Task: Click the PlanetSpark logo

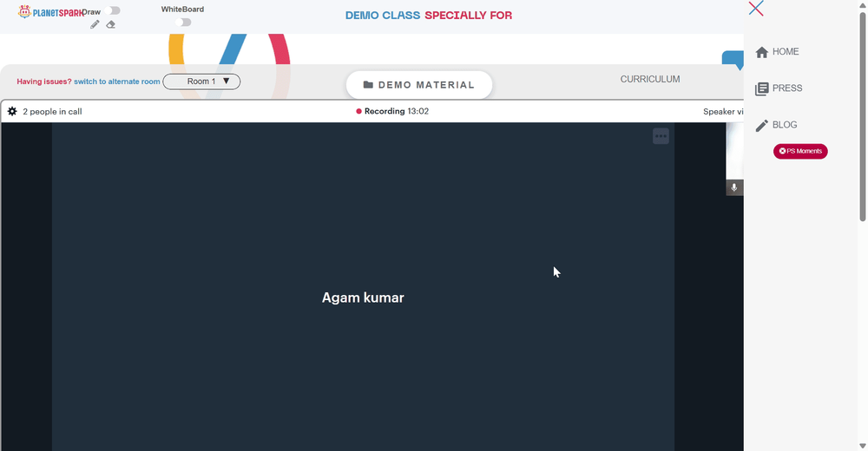Action: tap(50, 11)
